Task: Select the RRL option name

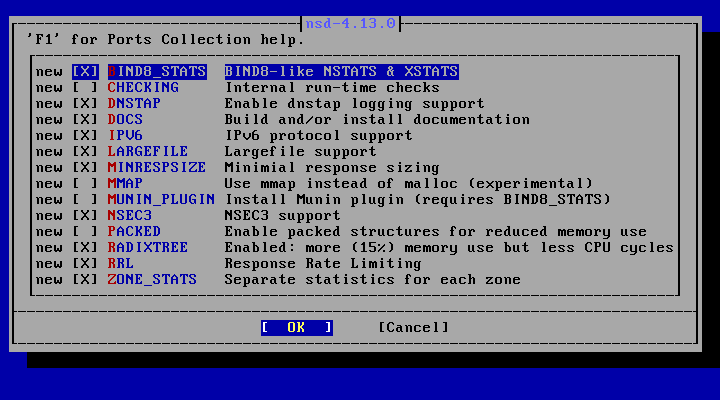Action: coord(121,264)
